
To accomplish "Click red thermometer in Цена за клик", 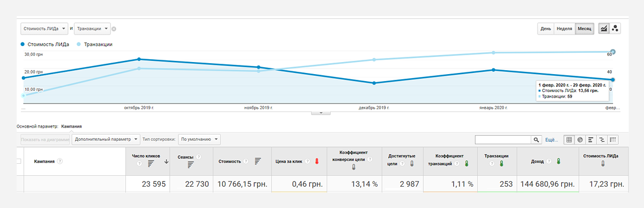I will coord(317,161).
